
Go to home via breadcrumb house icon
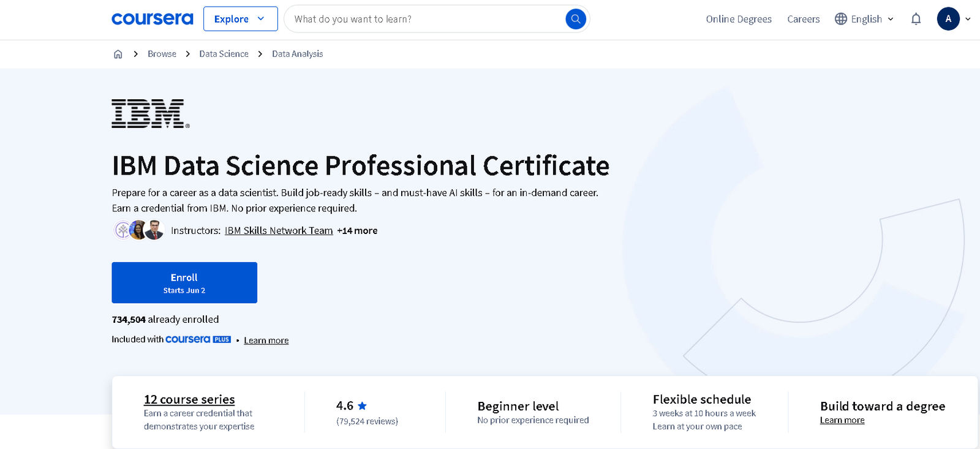118,54
